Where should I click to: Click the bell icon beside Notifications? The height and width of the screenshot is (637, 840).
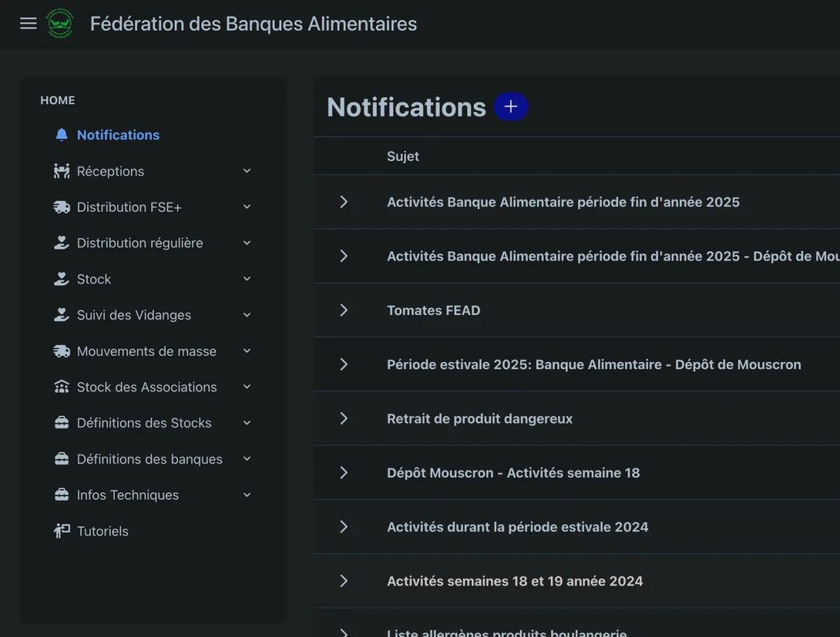tap(62, 135)
